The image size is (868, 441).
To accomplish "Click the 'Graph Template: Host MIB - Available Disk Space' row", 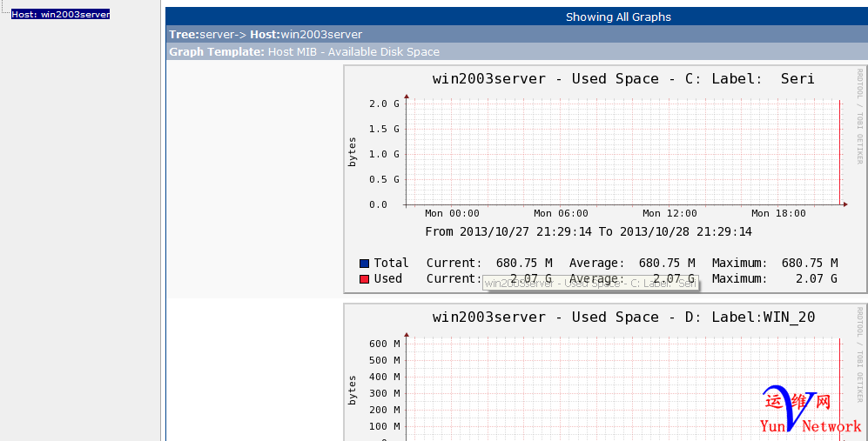I will [x=516, y=51].
